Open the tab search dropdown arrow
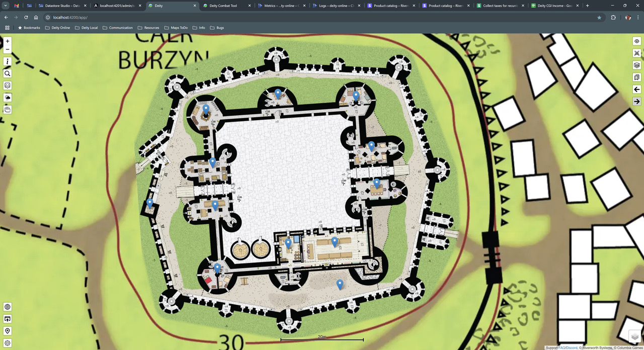Image resolution: width=644 pixels, height=350 pixels. (5, 6)
